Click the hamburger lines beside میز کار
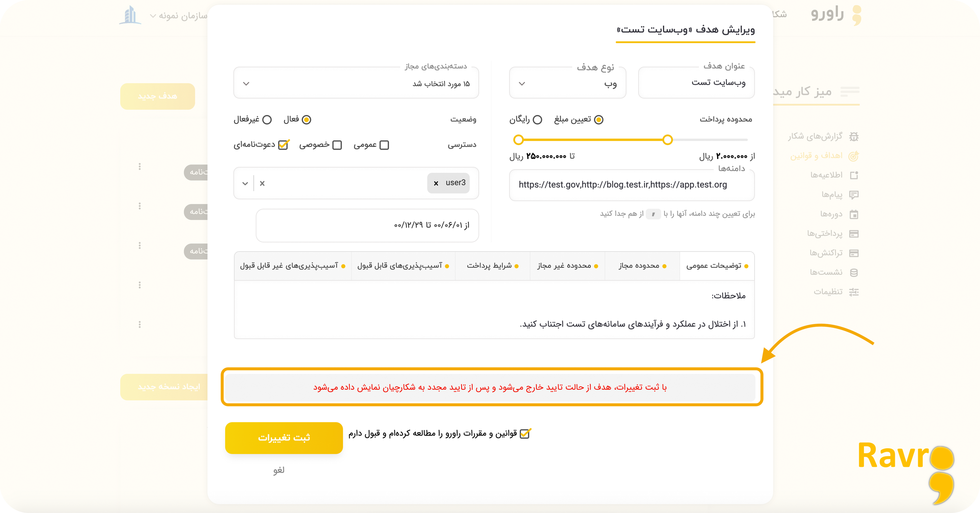 850,92
